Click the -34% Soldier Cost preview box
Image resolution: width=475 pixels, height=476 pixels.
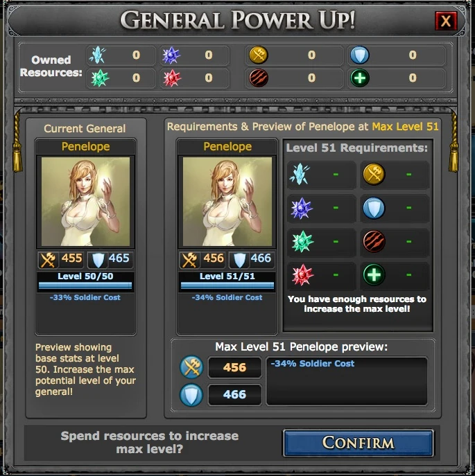tap(347, 381)
